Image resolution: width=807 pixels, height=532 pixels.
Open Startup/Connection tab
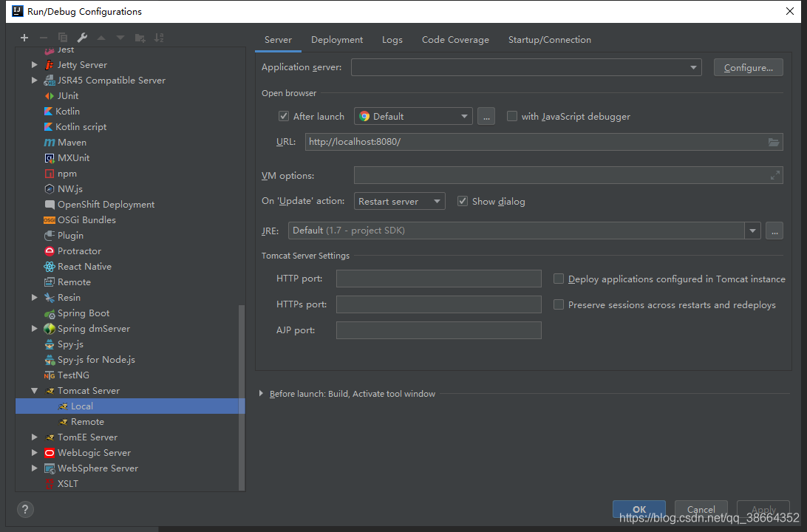[x=550, y=40]
